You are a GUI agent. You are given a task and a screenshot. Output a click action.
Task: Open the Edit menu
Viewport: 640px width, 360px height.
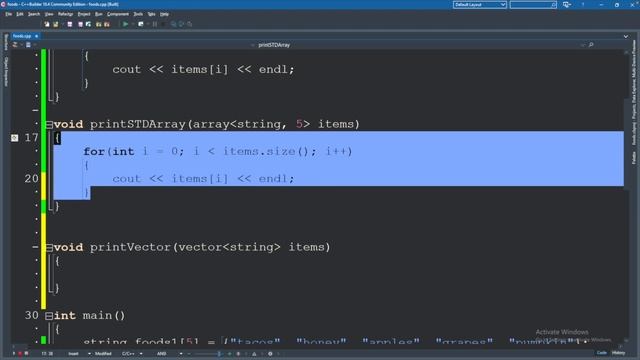20,14
